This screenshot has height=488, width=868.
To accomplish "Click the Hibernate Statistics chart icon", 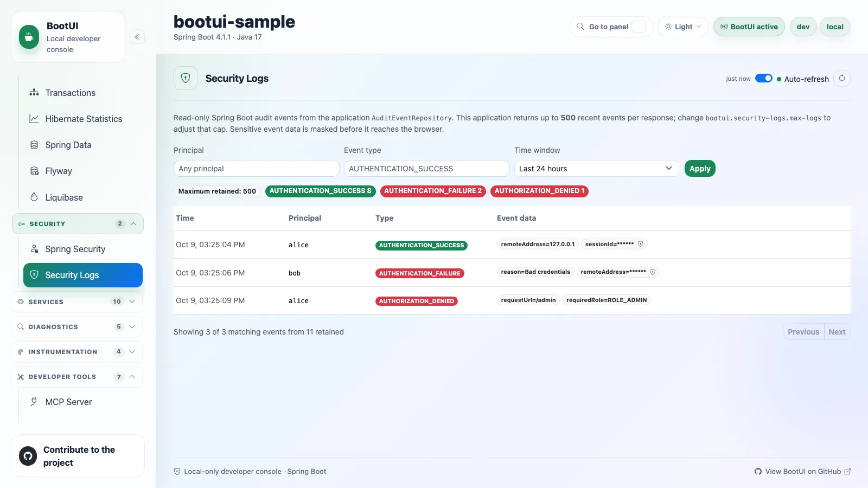I will (34, 119).
